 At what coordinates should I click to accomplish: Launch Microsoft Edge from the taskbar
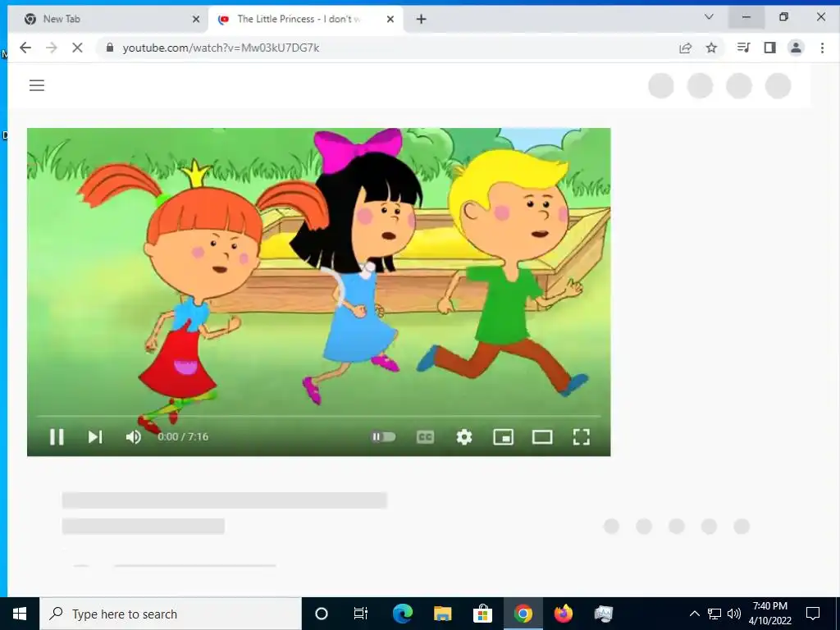tap(402, 614)
